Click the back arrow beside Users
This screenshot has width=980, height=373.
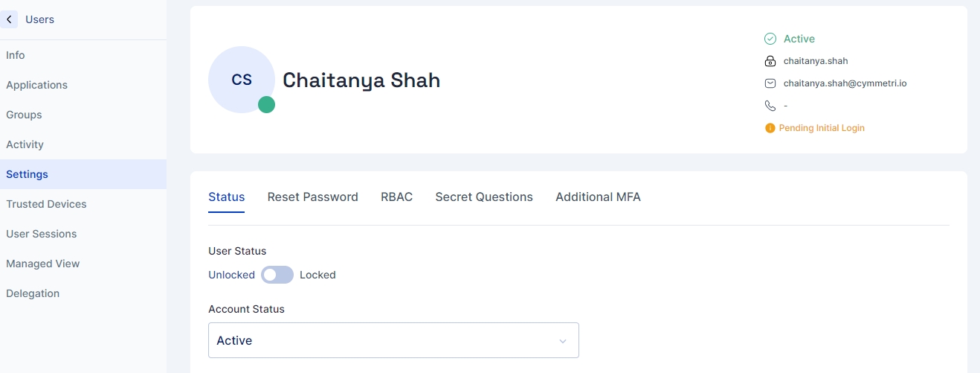(x=9, y=19)
